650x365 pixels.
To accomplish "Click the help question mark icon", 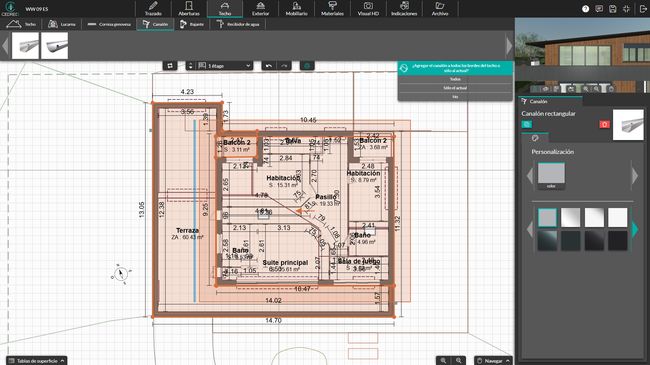I will [585, 9].
